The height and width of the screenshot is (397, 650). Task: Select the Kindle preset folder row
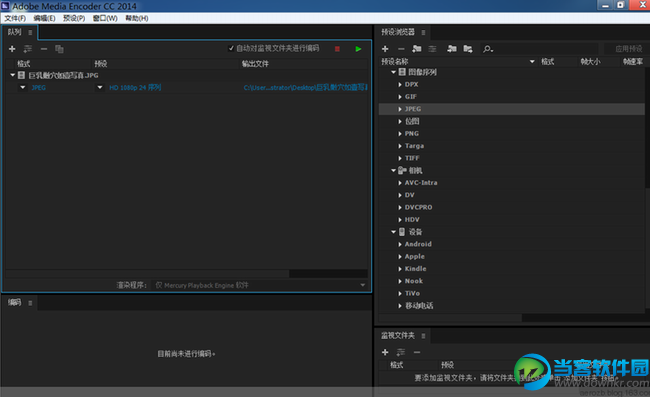[512, 269]
